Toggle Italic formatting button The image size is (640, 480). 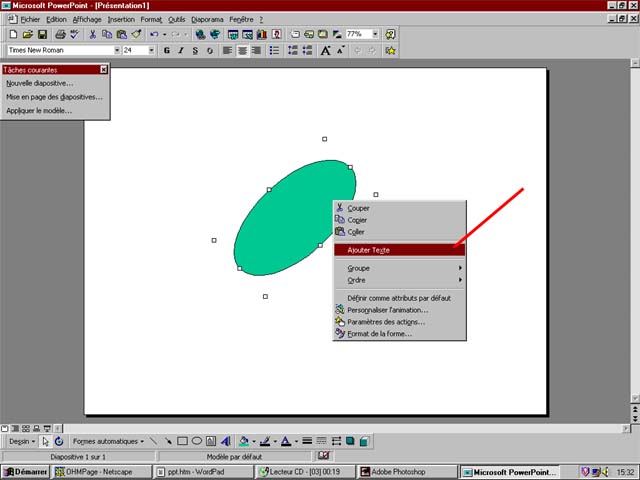point(181,50)
